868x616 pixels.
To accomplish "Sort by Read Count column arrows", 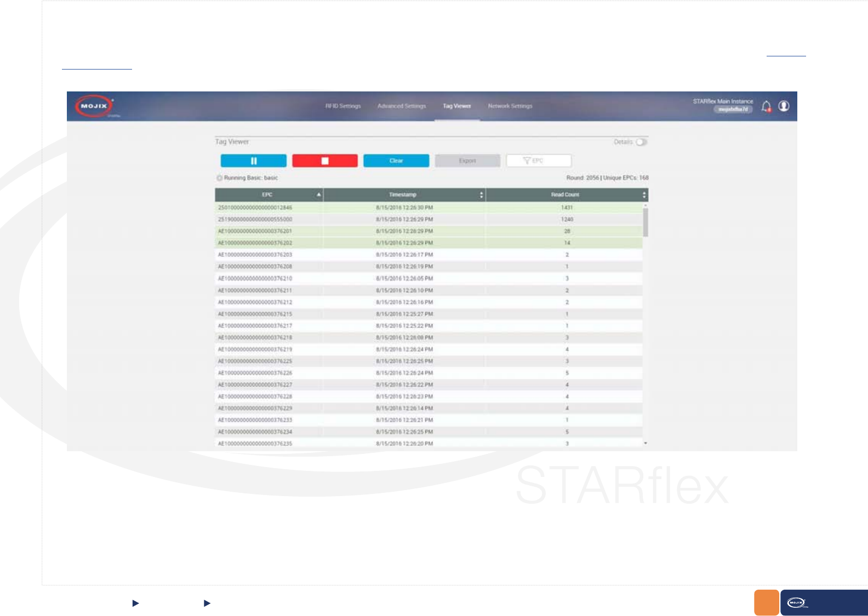I will 644,195.
